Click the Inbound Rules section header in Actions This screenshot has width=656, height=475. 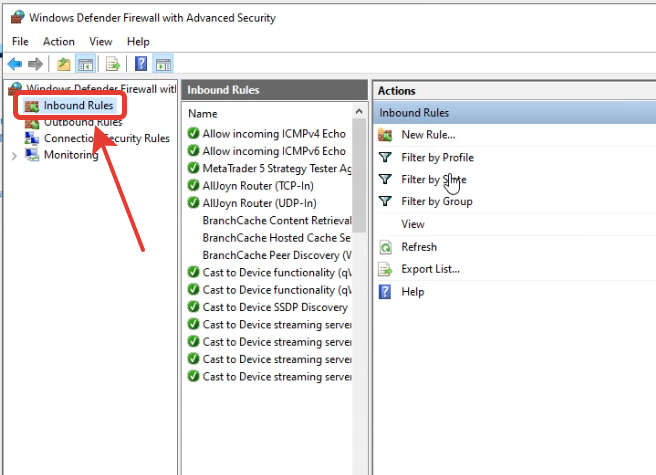pyautogui.click(x=514, y=113)
